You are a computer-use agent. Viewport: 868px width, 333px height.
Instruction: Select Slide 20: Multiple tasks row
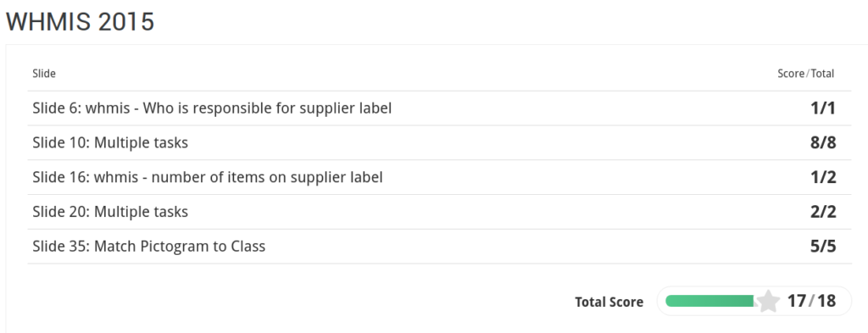point(440,212)
